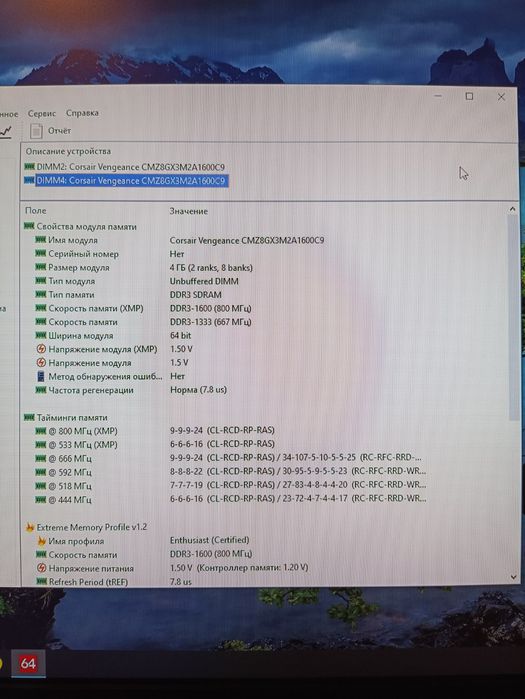Select the value 4 ГБ (2 ranks, 8 banks)

pyautogui.click(x=211, y=267)
